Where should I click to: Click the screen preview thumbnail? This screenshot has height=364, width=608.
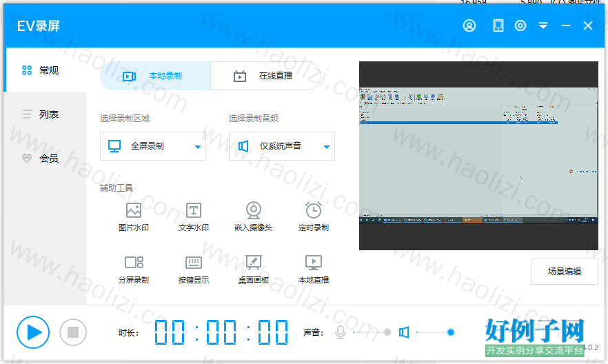click(478, 155)
